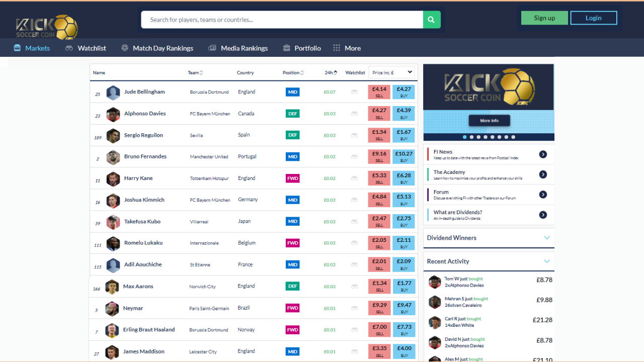Click Erling Braut Haaland's avatar
This screenshot has width=644, height=362.
coord(112,330)
